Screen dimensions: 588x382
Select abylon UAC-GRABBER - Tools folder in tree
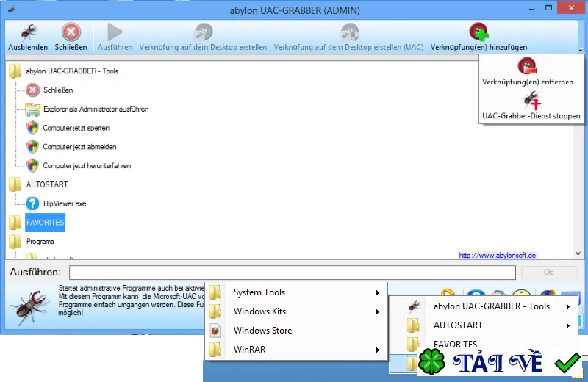(x=72, y=71)
